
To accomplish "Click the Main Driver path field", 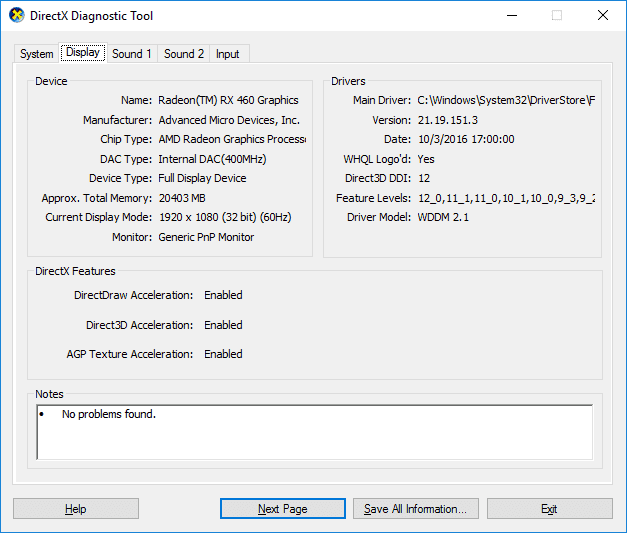I will point(506,100).
